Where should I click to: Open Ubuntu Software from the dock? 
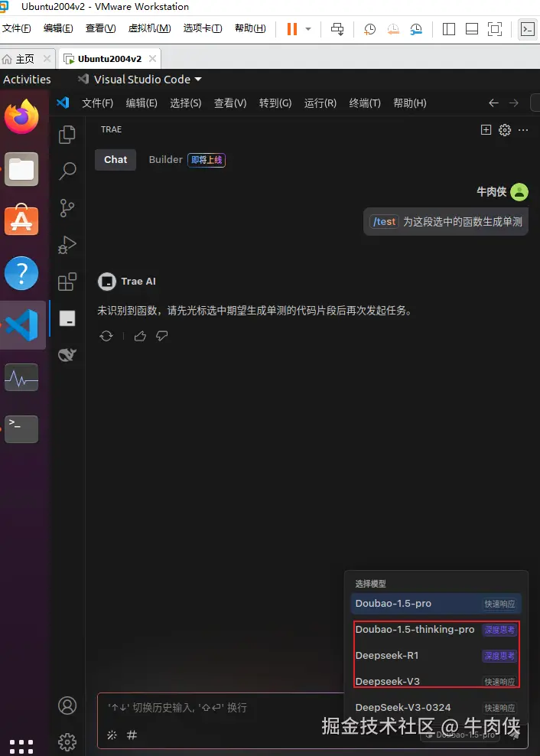[x=21, y=220]
